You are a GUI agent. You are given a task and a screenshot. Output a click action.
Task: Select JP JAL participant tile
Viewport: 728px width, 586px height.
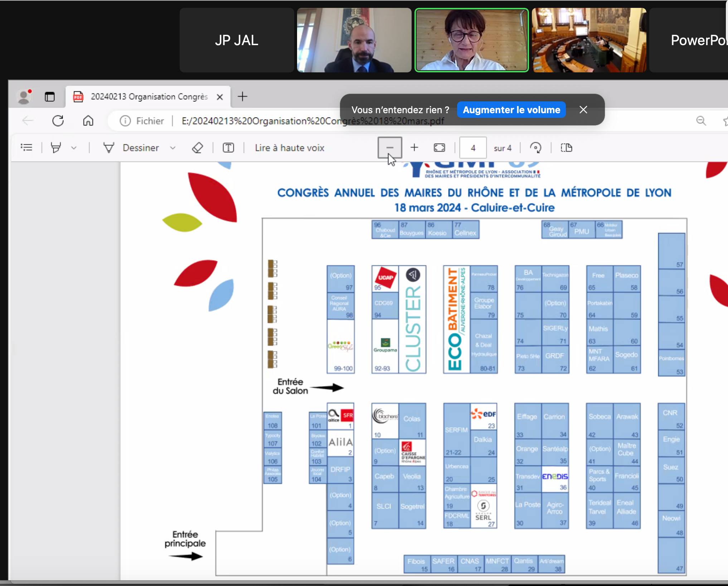pos(237,40)
